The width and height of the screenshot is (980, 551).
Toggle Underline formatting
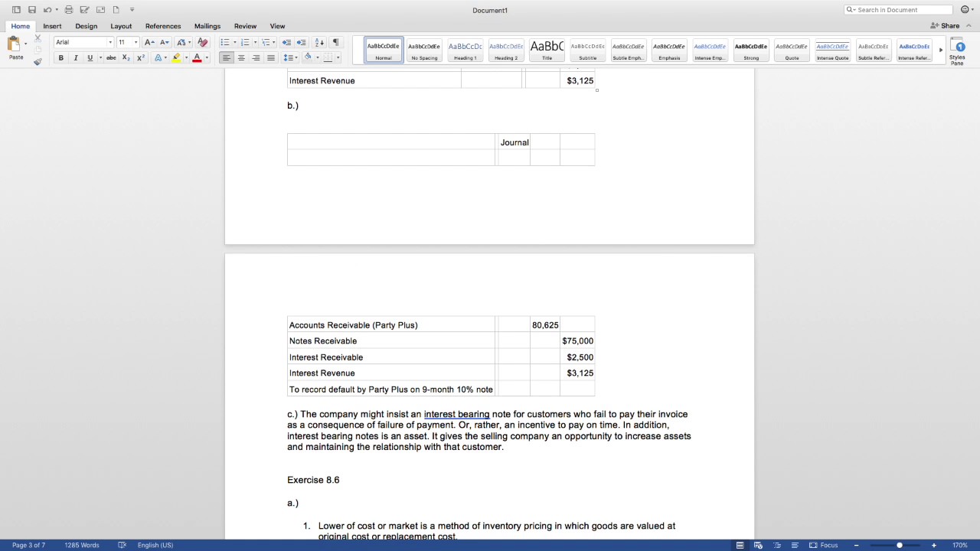click(x=90, y=58)
